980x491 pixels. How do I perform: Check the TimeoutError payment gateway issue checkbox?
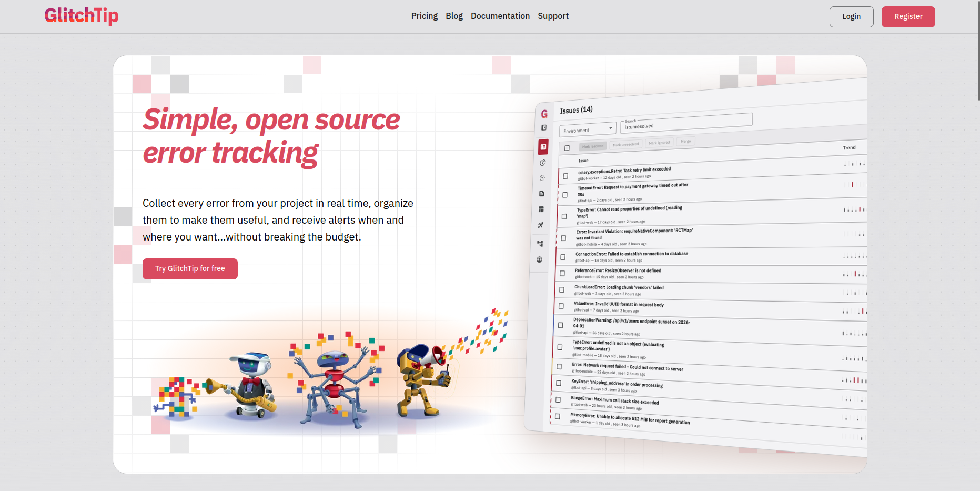(565, 195)
